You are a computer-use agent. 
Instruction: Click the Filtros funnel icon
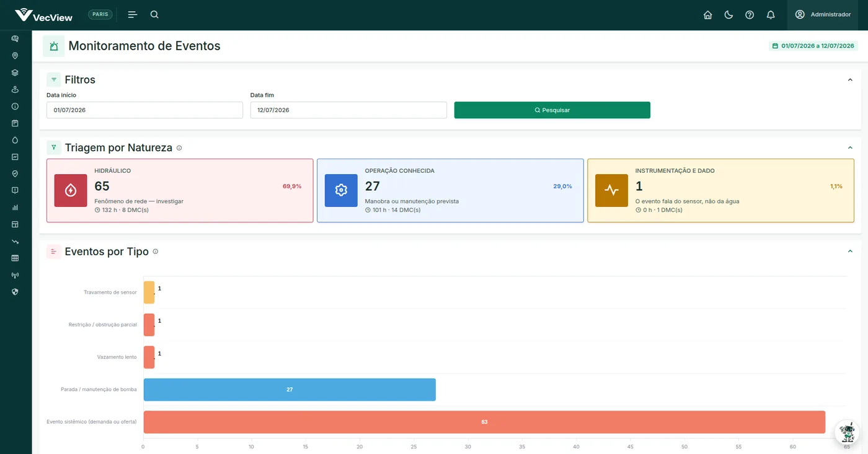54,79
